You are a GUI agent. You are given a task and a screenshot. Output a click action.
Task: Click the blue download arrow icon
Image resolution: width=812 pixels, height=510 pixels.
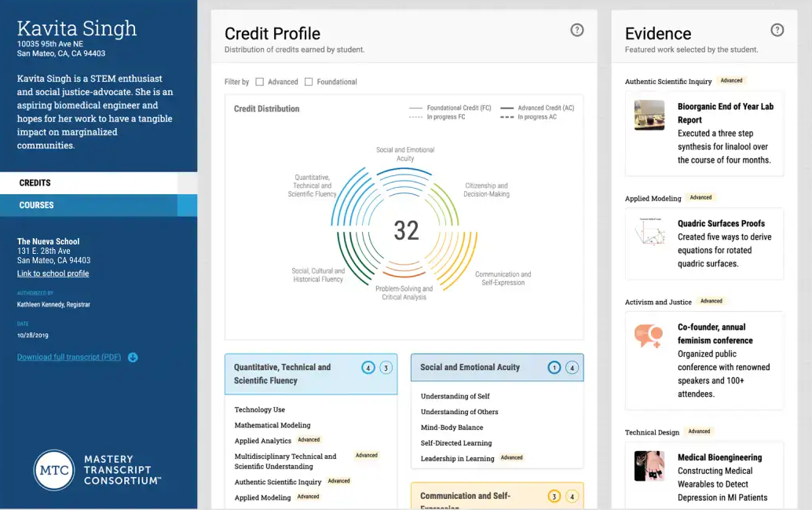[x=133, y=357]
